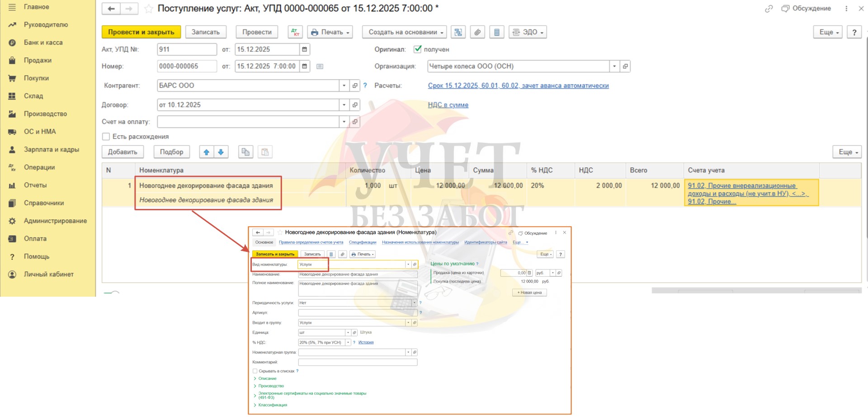Click the Акт, УПД № input field

pos(187,49)
